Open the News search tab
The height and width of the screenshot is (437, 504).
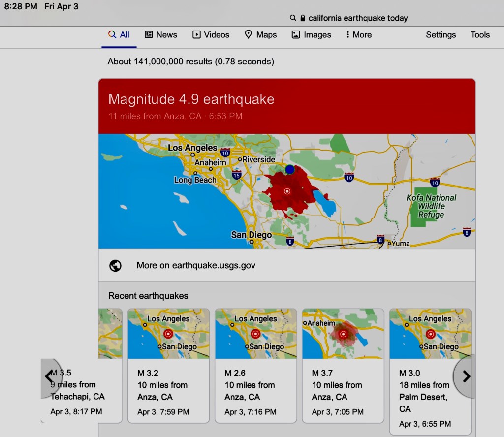click(x=161, y=35)
